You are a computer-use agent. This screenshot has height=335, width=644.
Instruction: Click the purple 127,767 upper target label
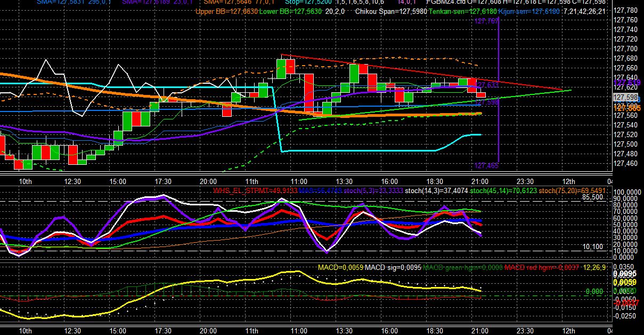pyautogui.click(x=486, y=21)
